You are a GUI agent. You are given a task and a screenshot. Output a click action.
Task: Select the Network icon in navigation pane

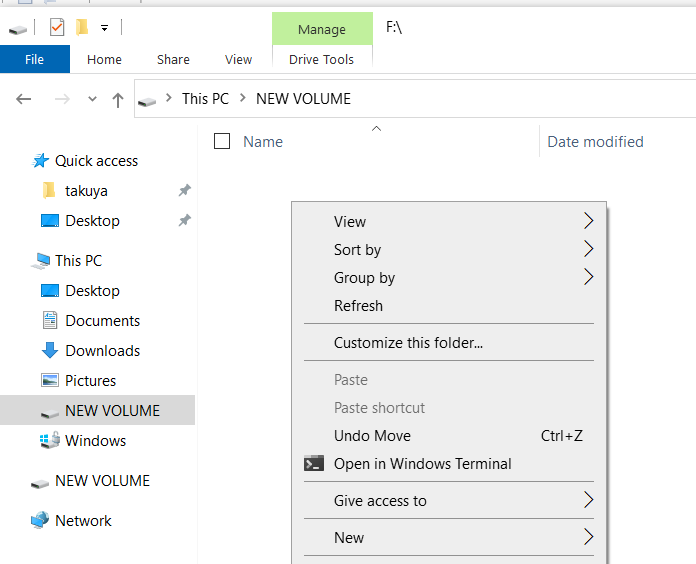click(40, 521)
